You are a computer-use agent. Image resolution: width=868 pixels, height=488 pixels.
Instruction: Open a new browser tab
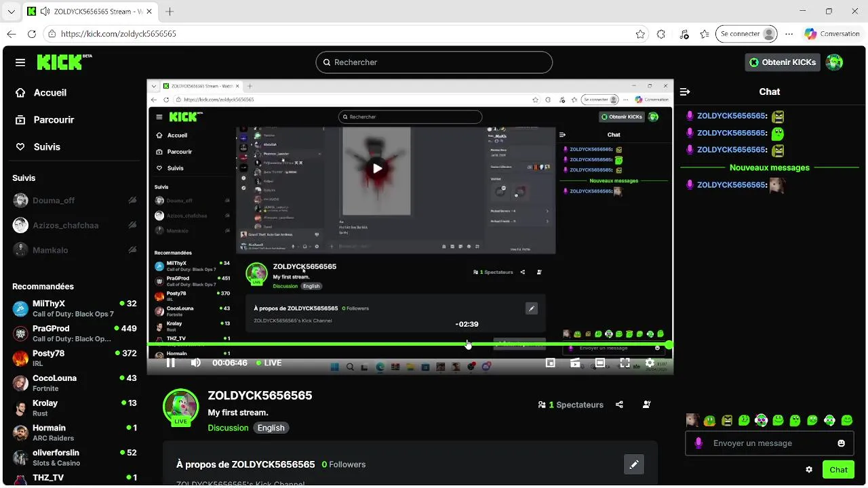coord(170,12)
